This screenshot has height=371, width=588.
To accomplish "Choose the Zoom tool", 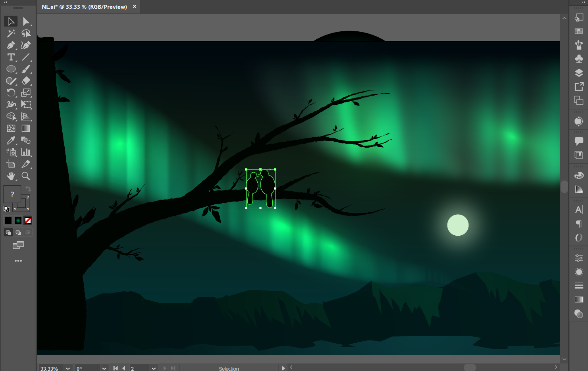I will point(26,176).
